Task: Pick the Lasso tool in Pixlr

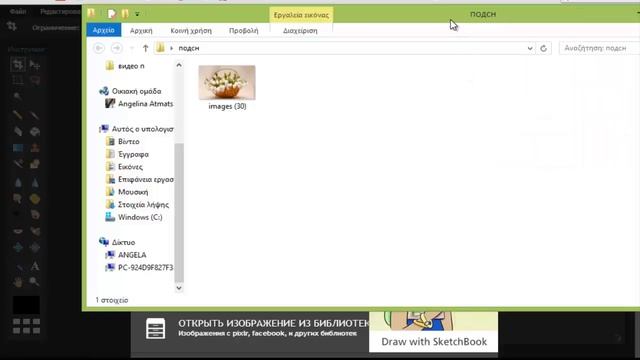Action: [35, 80]
